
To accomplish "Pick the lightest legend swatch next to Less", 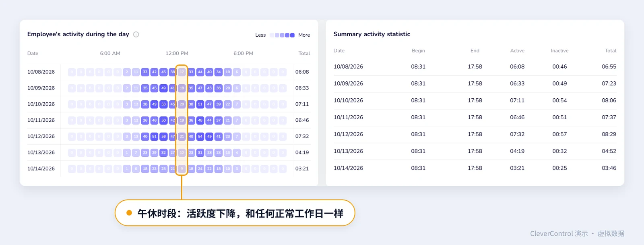I will click(272, 35).
